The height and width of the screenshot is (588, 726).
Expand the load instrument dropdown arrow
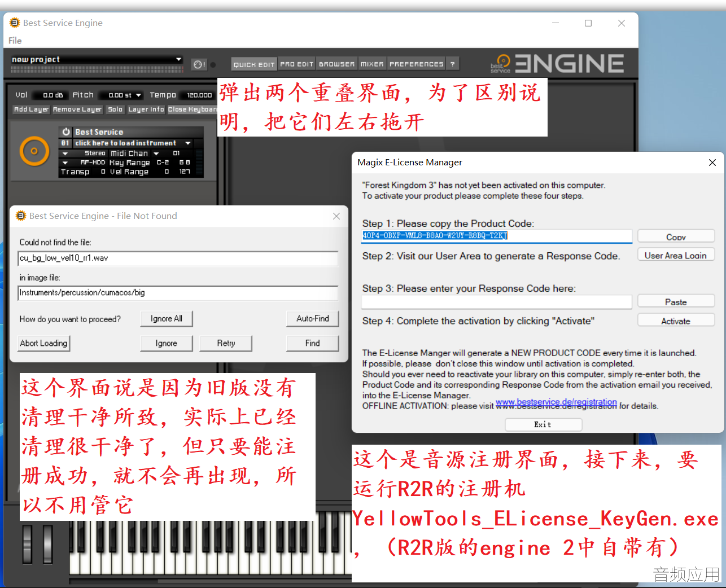187,143
